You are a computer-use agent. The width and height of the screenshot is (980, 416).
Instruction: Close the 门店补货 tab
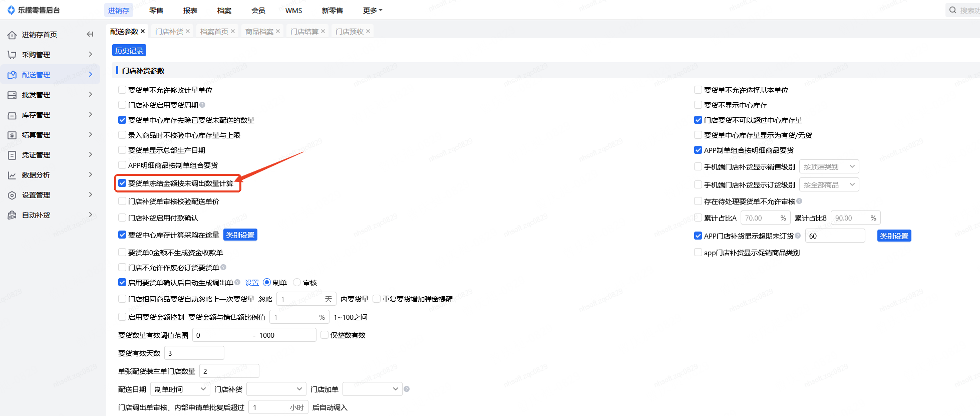point(188,31)
